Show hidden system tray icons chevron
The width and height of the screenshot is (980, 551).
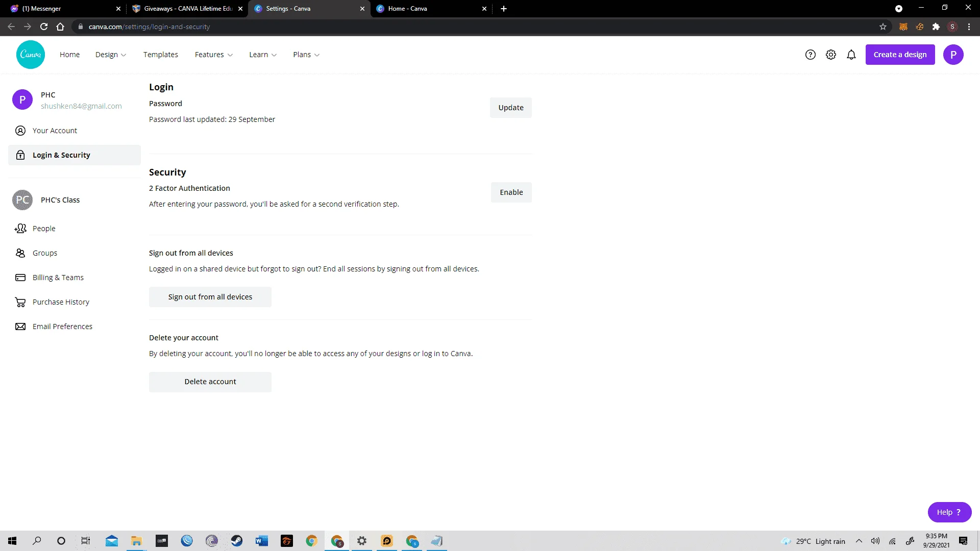coord(859,541)
